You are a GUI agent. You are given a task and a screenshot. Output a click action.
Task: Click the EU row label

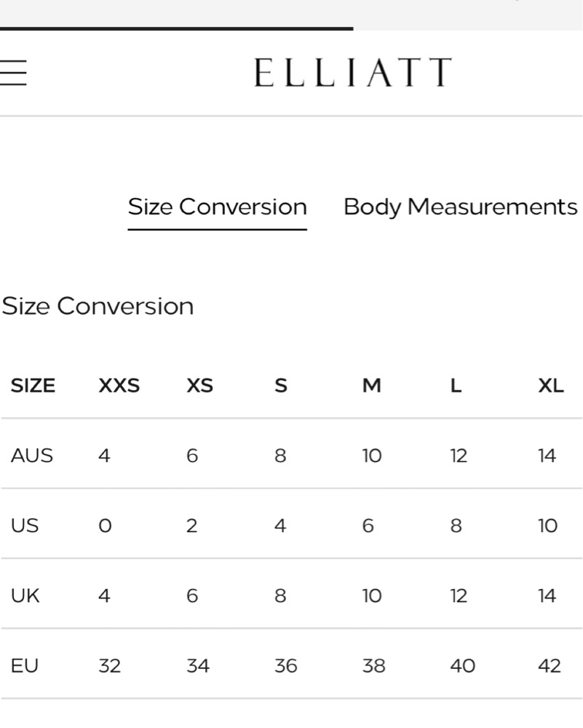coord(24,666)
